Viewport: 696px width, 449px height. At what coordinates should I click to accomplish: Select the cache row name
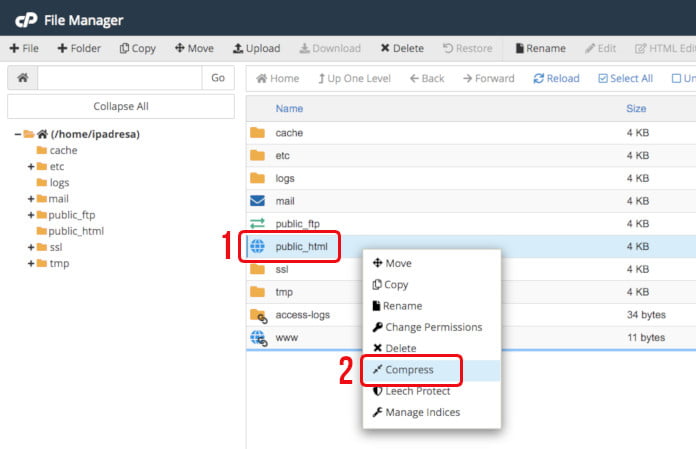pyautogui.click(x=289, y=133)
